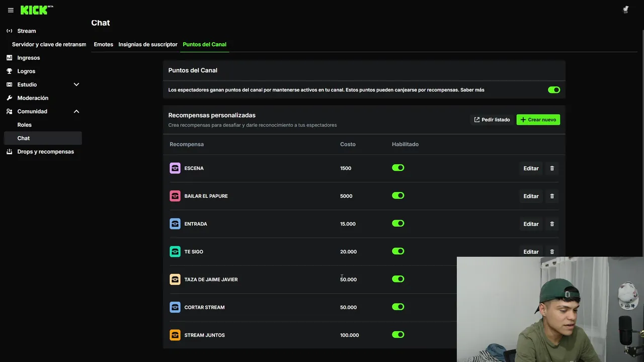The width and height of the screenshot is (644, 362).
Task: Switch to the Emotes tab
Action: pos(103,44)
